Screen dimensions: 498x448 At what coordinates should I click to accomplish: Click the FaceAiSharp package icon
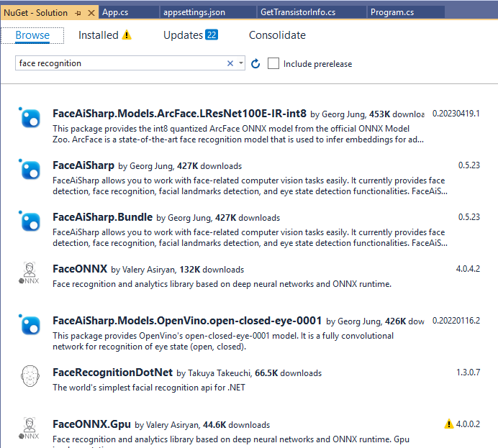point(30,170)
